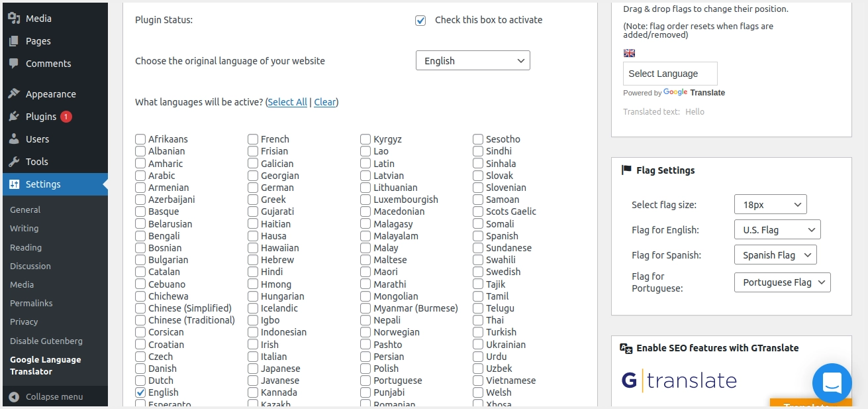Image resolution: width=868 pixels, height=409 pixels.
Task: Open the Flag for English dropdown
Action: pyautogui.click(x=777, y=230)
